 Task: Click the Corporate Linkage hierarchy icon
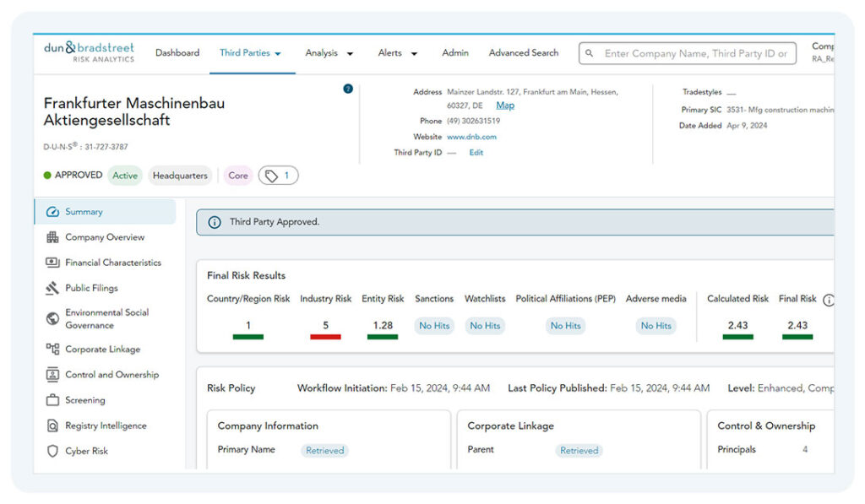click(x=52, y=349)
